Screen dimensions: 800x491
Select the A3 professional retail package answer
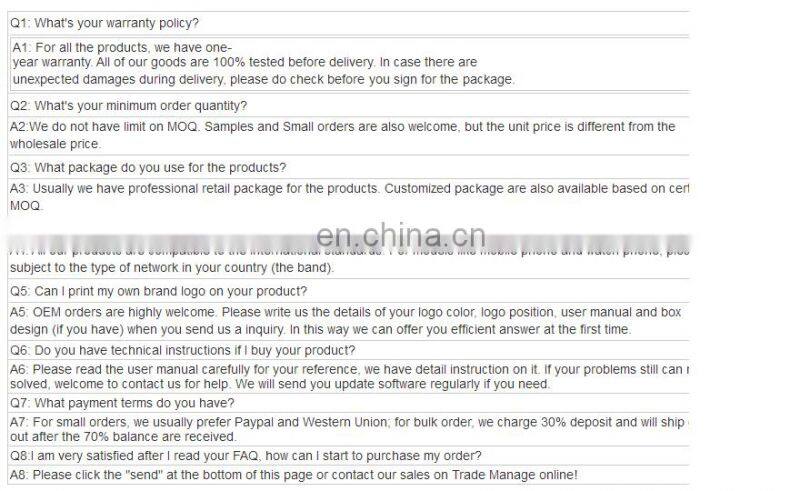350,188
